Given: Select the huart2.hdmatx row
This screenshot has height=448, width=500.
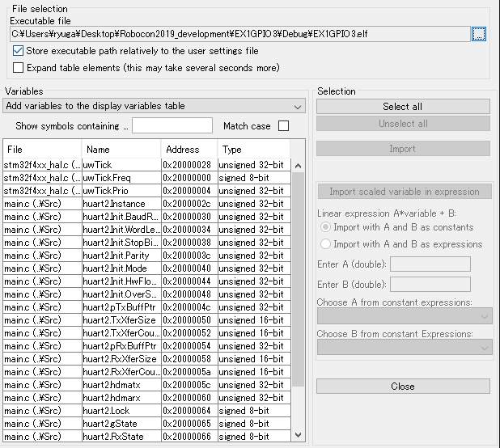Looking at the screenshot, I should click(147, 385).
